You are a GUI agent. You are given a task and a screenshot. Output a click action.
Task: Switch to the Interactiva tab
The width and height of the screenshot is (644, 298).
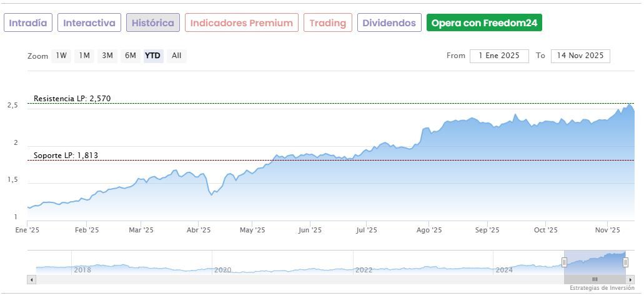(89, 23)
